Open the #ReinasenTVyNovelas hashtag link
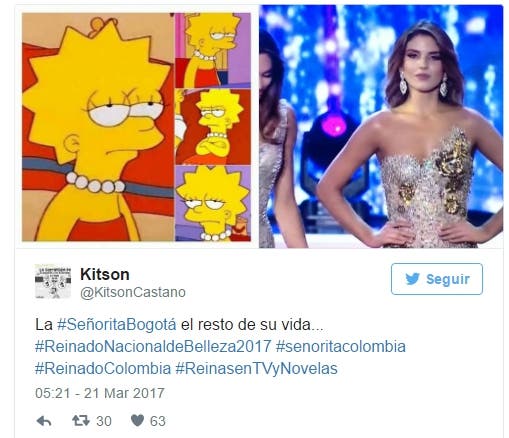The image size is (509, 438). click(256, 369)
